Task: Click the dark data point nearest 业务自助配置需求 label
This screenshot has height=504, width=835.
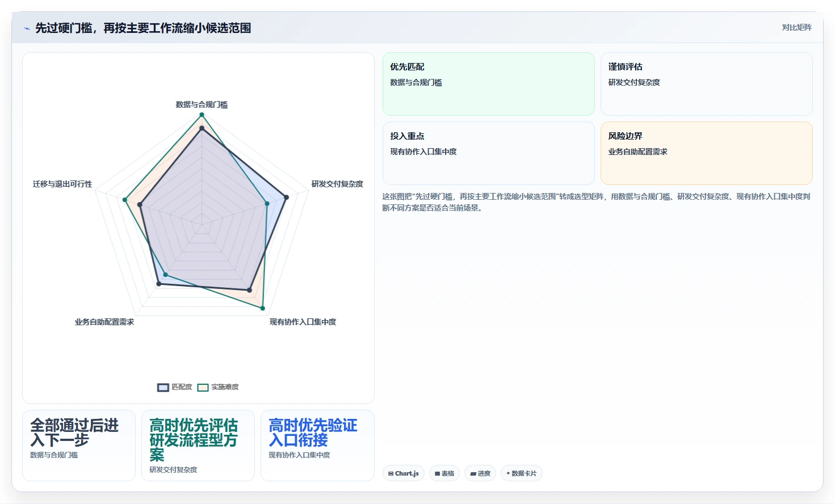Action: [x=158, y=284]
